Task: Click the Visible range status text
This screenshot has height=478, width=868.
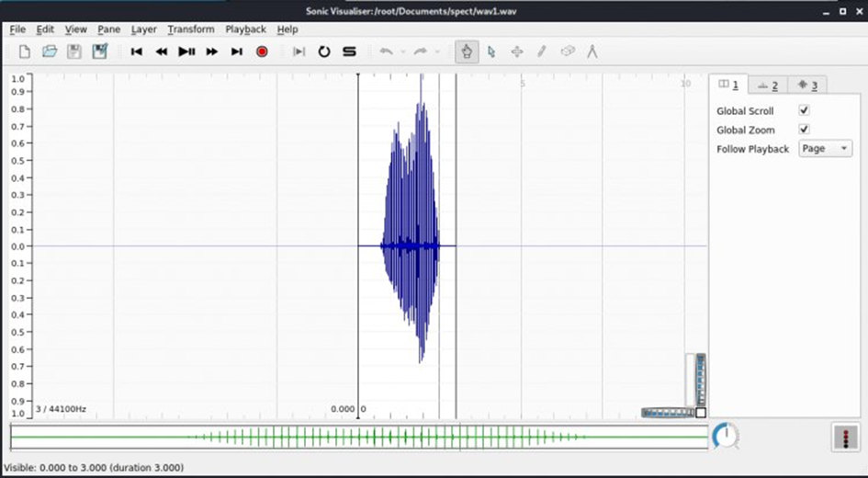Action: tap(94, 468)
